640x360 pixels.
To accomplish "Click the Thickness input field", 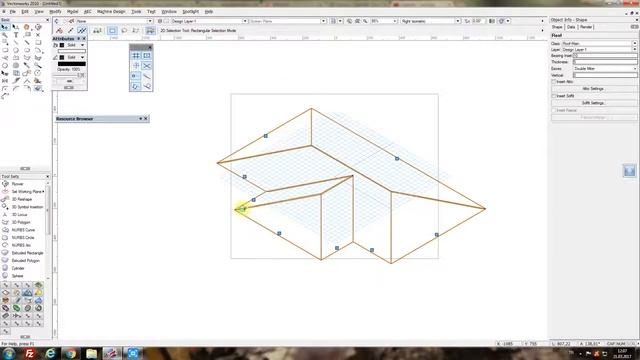I will [605, 62].
